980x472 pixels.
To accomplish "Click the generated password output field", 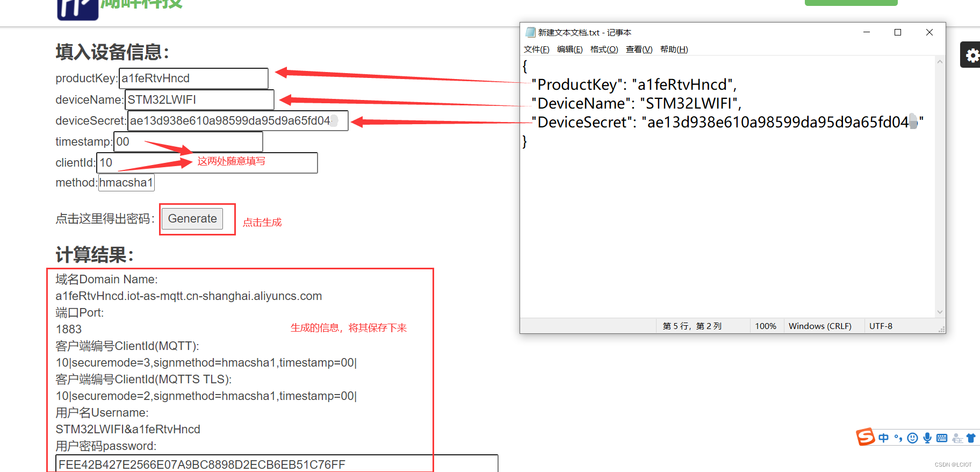I will click(x=277, y=464).
